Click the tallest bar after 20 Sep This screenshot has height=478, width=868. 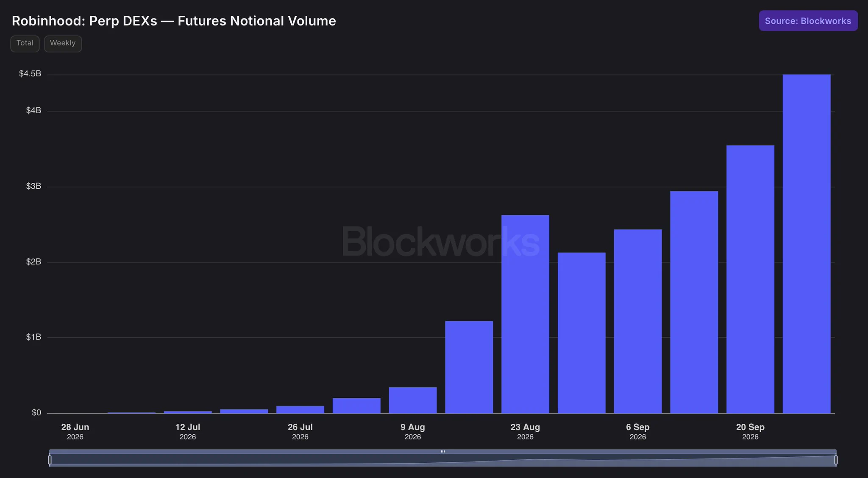coord(807,244)
